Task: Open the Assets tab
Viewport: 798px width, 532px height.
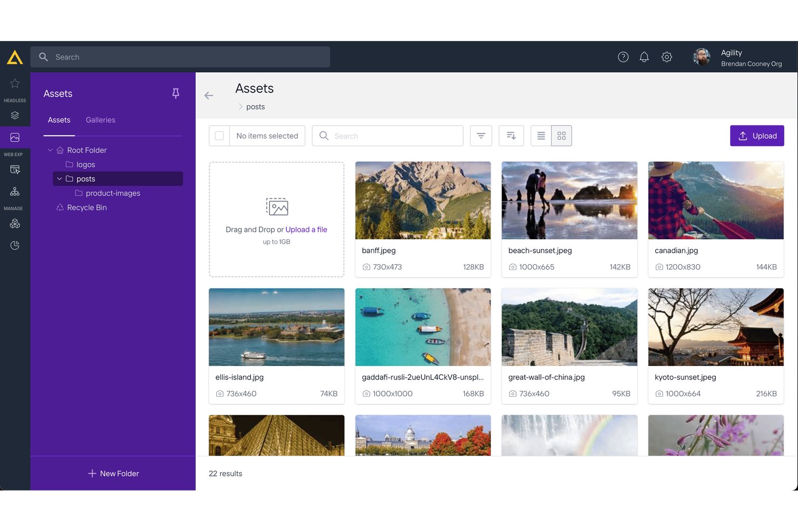Action: click(x=59, y=120)
